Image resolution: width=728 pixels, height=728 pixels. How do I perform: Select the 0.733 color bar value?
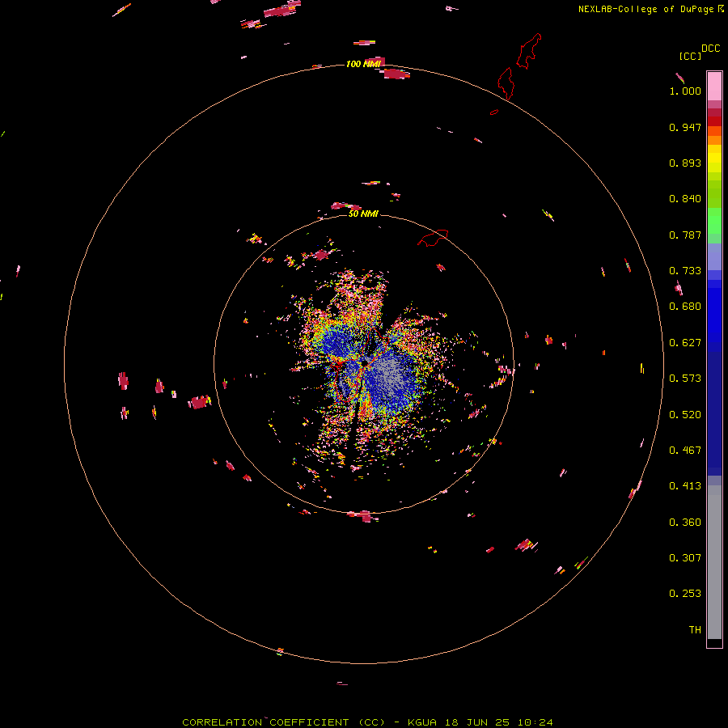[x=685, y=271]
